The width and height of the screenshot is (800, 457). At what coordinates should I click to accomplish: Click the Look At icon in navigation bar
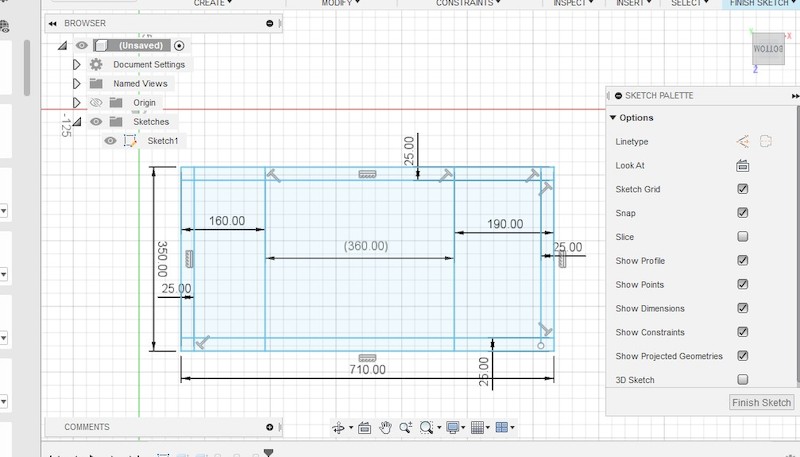point(364,427)
